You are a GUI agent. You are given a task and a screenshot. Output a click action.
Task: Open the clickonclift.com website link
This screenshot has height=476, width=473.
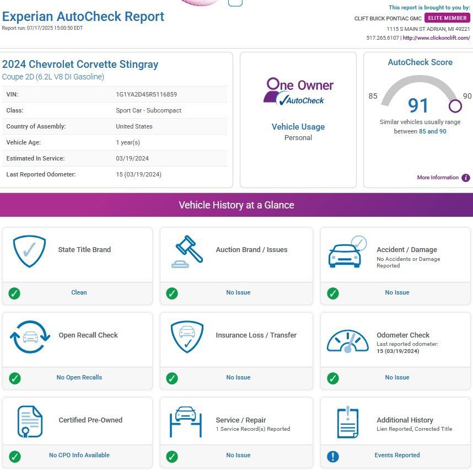(x=436, y=38)
